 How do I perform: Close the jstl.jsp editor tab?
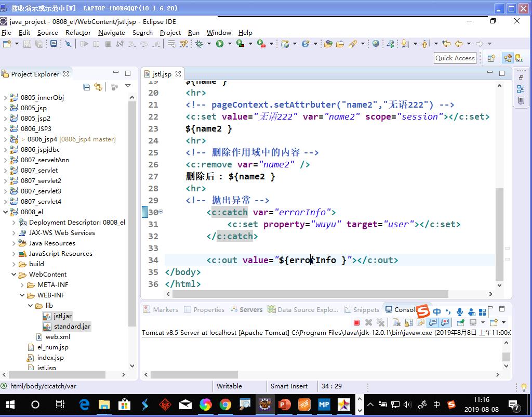pyautogui.click(x=178, y=74)
